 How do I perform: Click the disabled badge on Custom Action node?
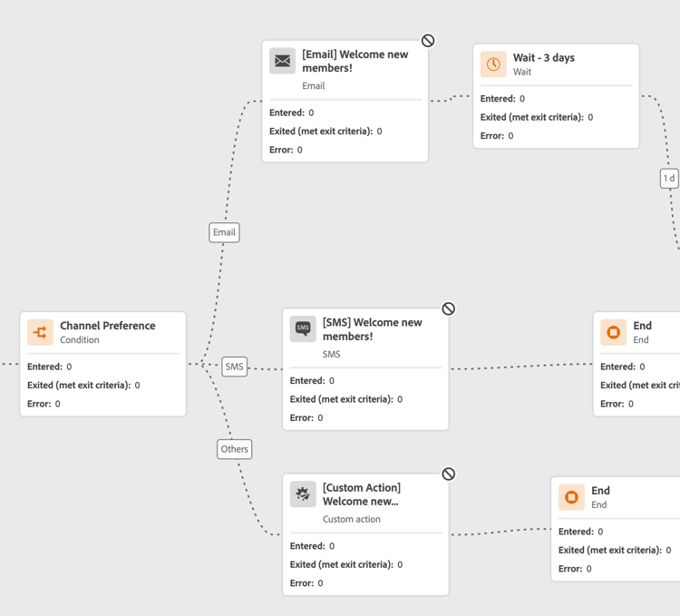[449, 474]
